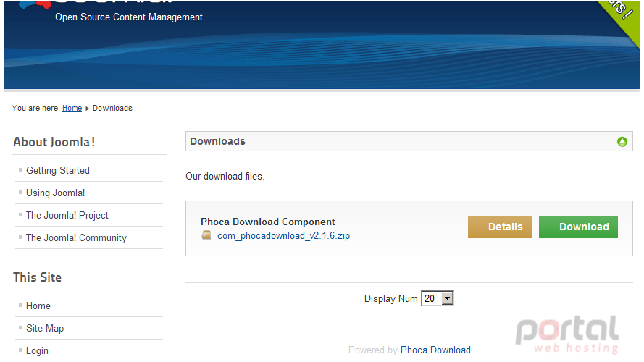Visit the Phoca Download footer link
Viewport: 644px width, 362px height.
[x=435, y=350]
